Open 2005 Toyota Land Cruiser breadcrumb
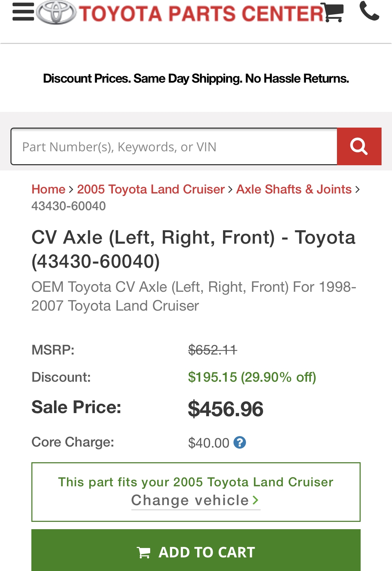392x571 pixels. point(151,189)
